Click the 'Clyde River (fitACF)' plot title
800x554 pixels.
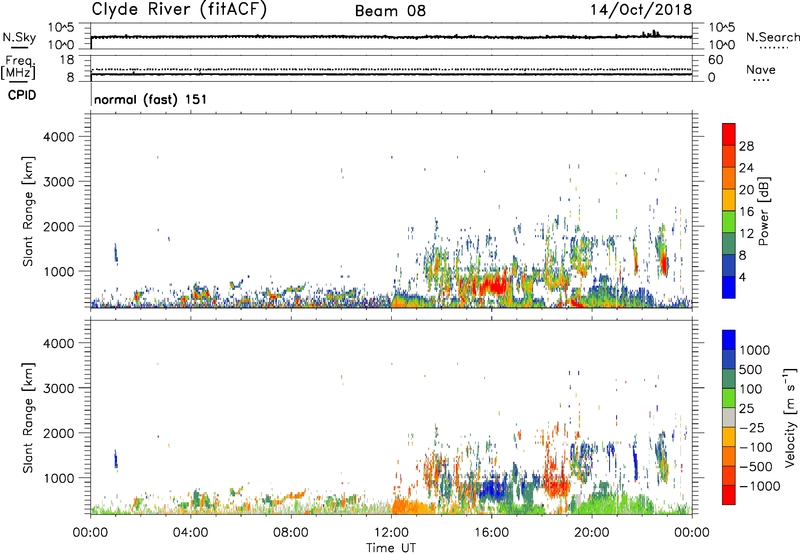click(179, 9)
